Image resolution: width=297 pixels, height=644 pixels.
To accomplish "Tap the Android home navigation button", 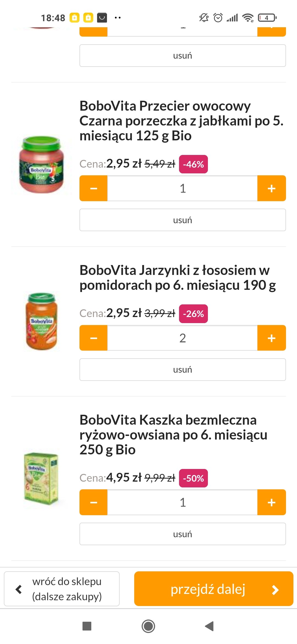I will click(148, 626).
